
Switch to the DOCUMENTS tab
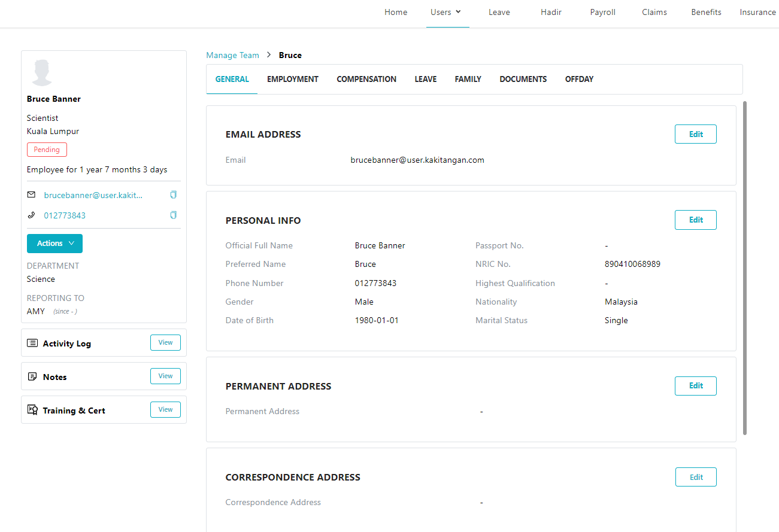[523, 79]
